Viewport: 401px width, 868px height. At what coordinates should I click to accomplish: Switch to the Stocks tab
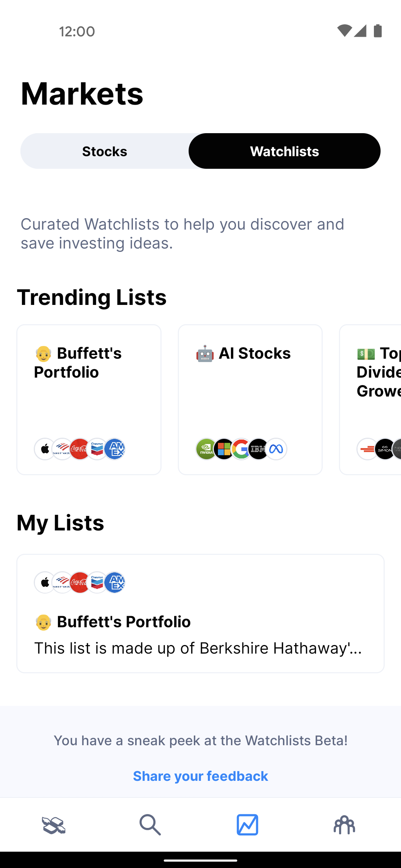[105, 151]
